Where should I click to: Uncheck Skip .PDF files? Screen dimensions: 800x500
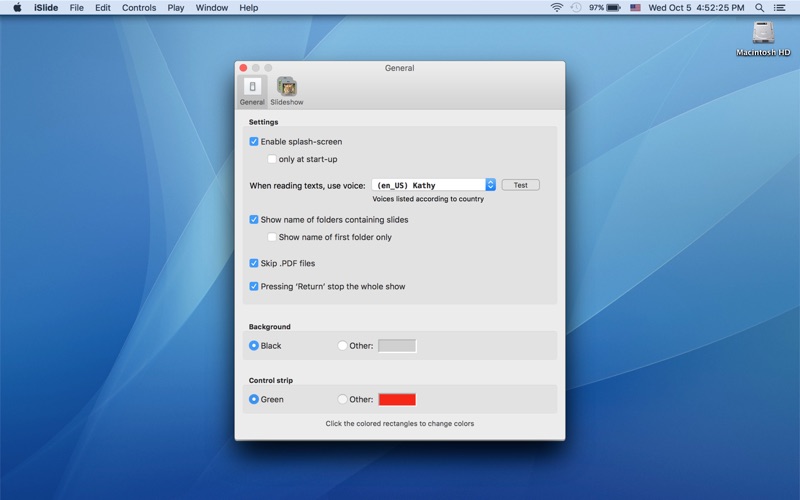point(254,263)
